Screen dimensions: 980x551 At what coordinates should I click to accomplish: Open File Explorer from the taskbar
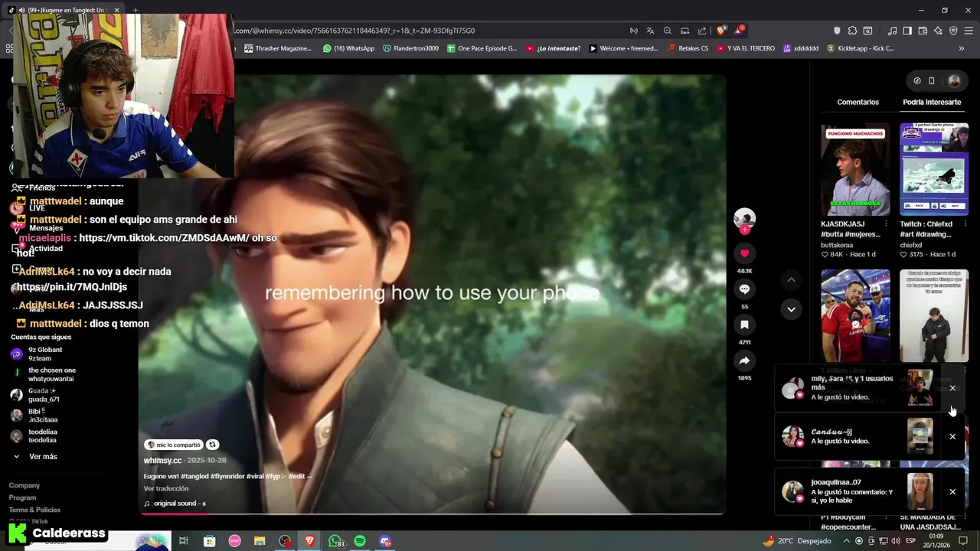pos(260,541)
